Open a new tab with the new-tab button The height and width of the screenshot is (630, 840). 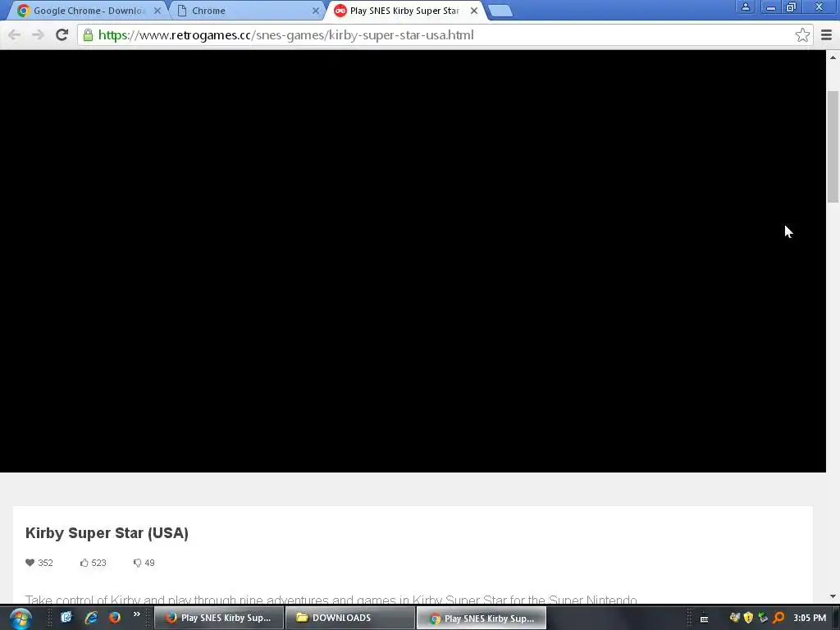pos(501,11)
